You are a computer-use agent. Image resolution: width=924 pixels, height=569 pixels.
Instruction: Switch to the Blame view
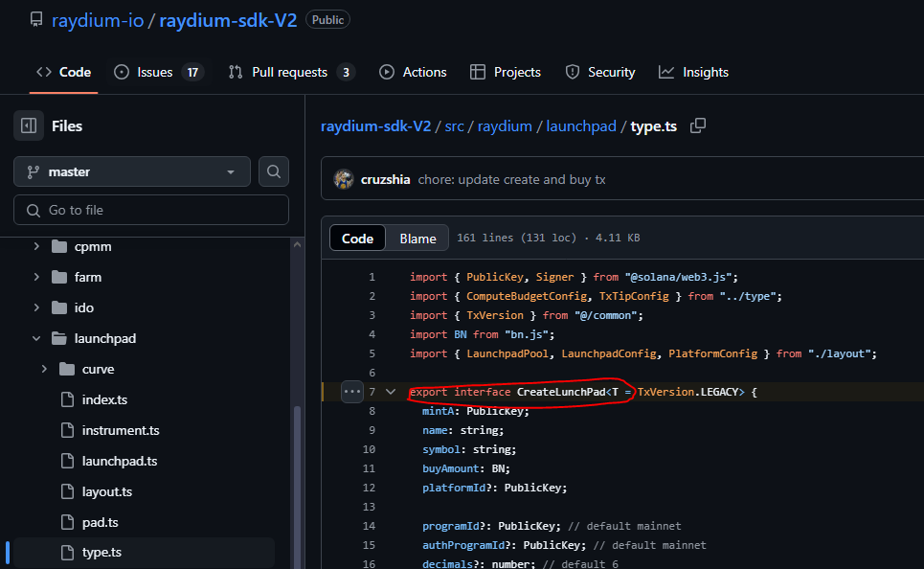(417, 239)
